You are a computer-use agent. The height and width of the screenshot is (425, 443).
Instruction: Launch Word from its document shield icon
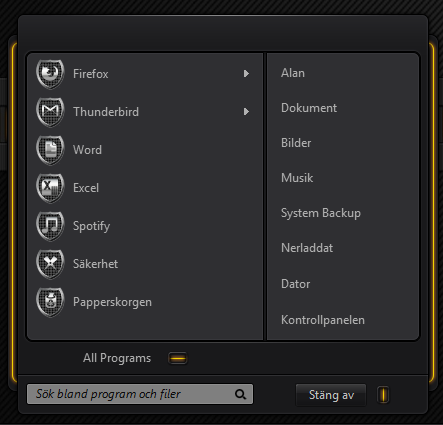50,150
